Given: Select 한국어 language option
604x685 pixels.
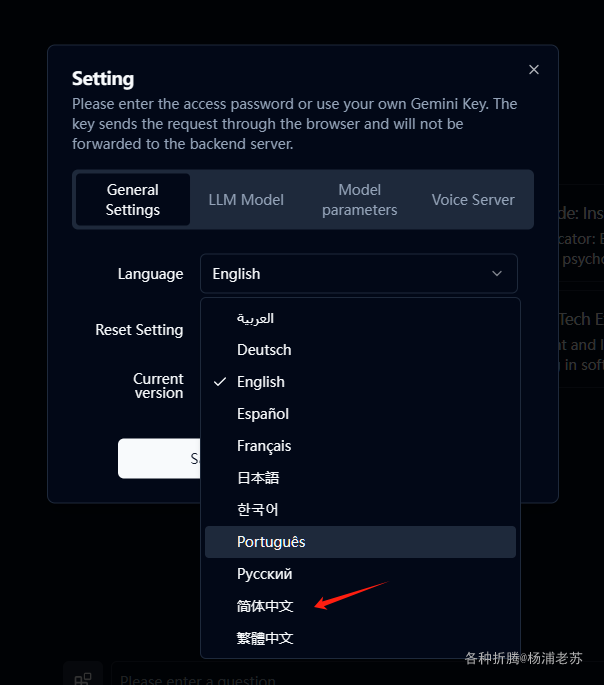Looking at the screenshot, I should (x=258, y=510).
